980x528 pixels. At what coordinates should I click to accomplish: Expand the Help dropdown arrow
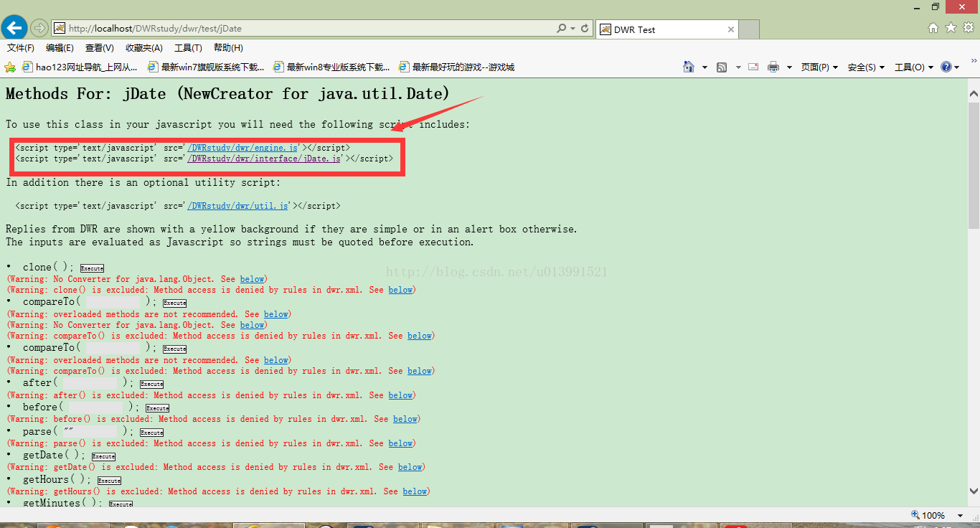pos(957,67)
